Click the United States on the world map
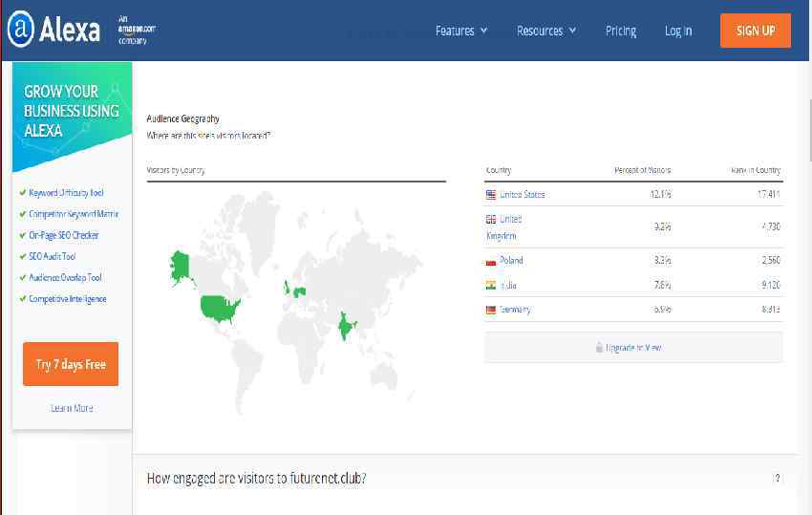This screenshot has width=812, height=515. point(218,308)
